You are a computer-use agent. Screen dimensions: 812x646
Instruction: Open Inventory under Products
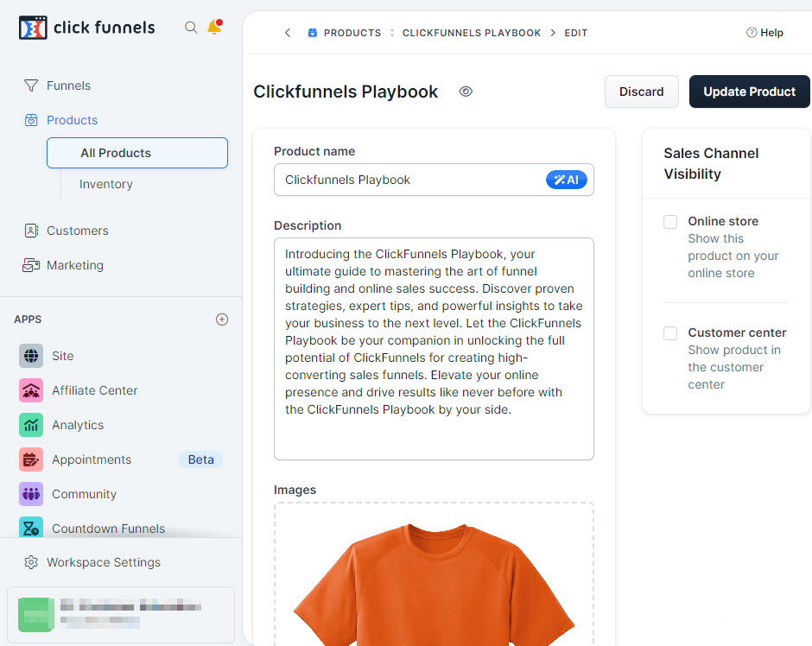tap(106, 184)
